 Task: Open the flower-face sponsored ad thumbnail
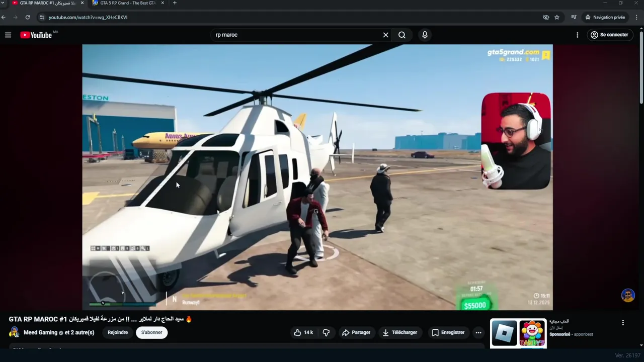click(532, 333)
